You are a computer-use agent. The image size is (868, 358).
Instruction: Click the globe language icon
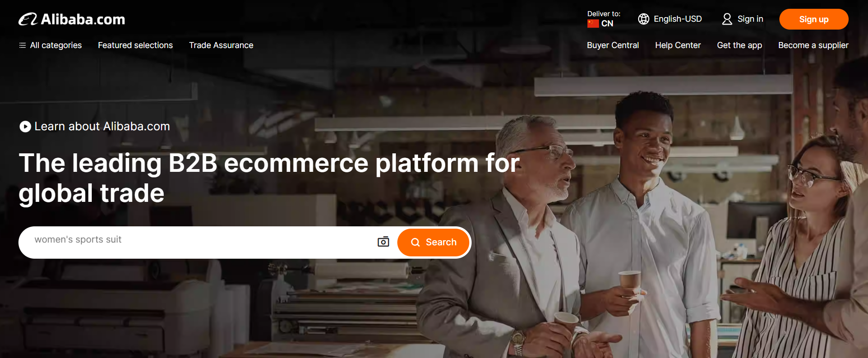tap(644, 19)
